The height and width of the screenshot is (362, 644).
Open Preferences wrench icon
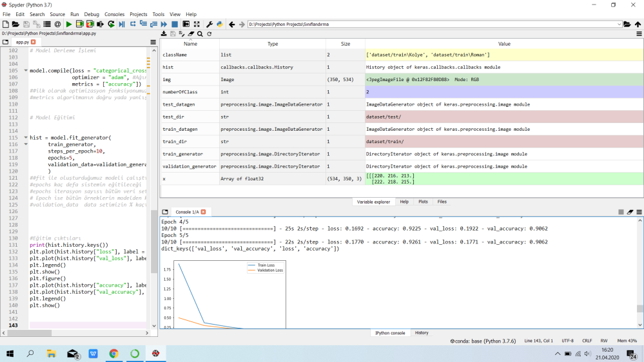(x=210, y=24)
